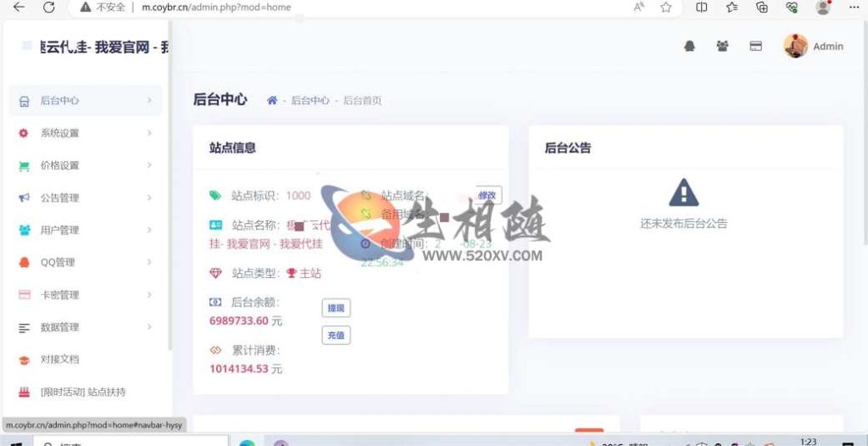Click 后台中心 breadcrumb link

[x=310, y=100]
